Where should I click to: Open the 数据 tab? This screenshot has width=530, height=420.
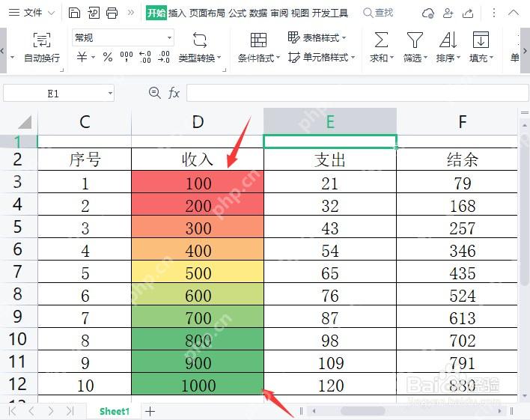(x=258, y=13)
